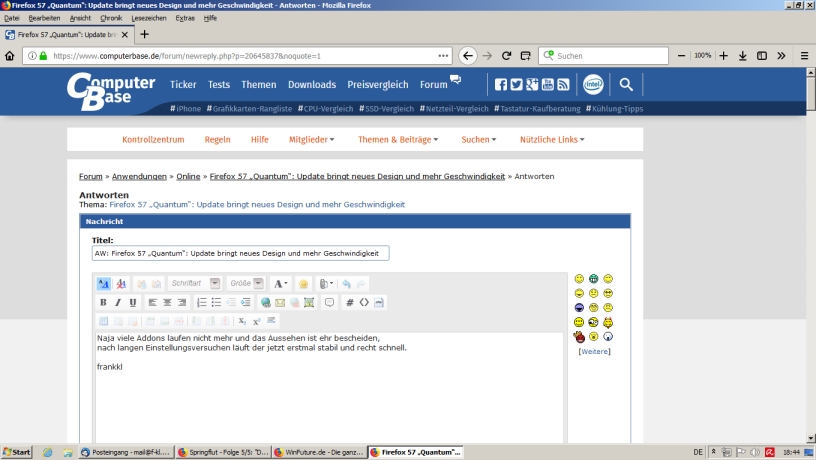This screenshot has height=460, width=816.
Task: Insert table icon in editor
Action: (x=104, y=321)
